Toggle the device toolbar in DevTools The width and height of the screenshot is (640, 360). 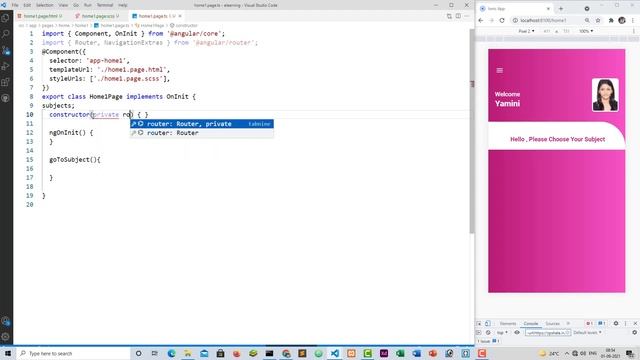click(488, 323)
